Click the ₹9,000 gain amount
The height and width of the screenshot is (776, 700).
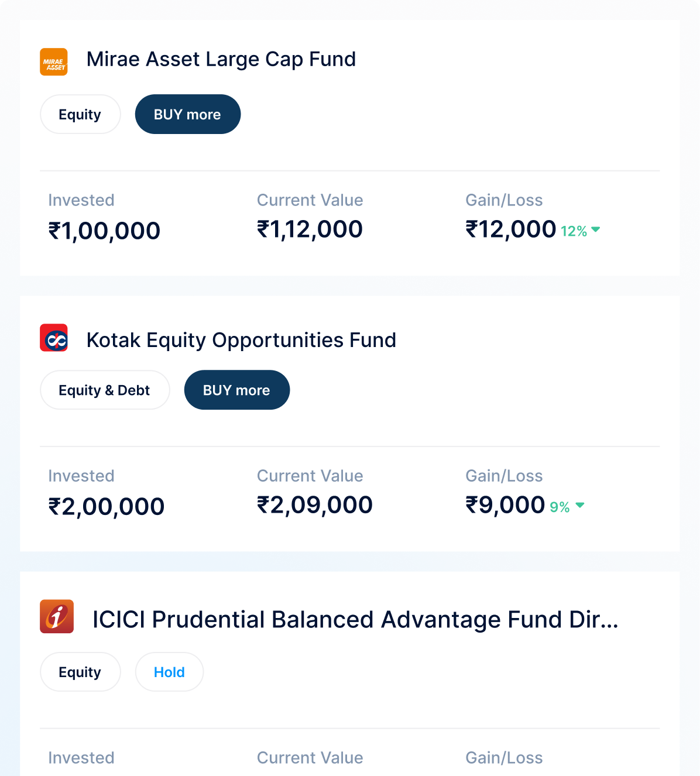505,505
